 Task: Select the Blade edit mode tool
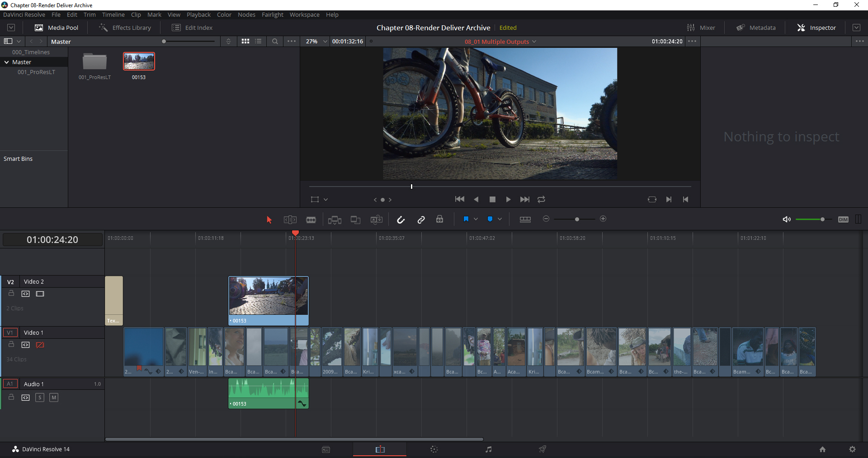click(311, 220)
